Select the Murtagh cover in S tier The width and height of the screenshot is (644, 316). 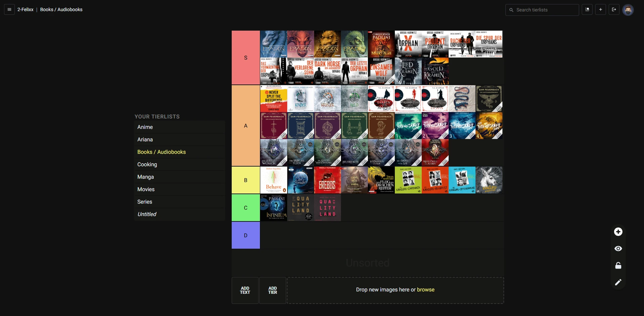381,44
